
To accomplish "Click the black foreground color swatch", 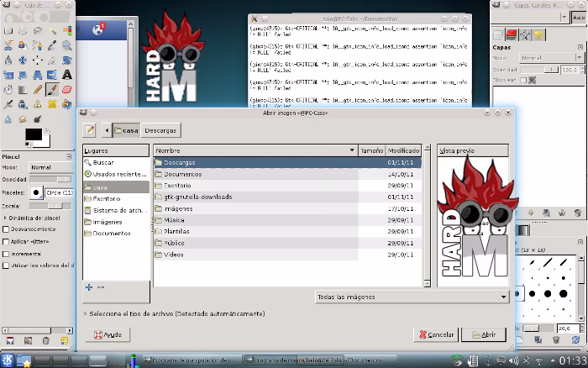I will point(34,134).
